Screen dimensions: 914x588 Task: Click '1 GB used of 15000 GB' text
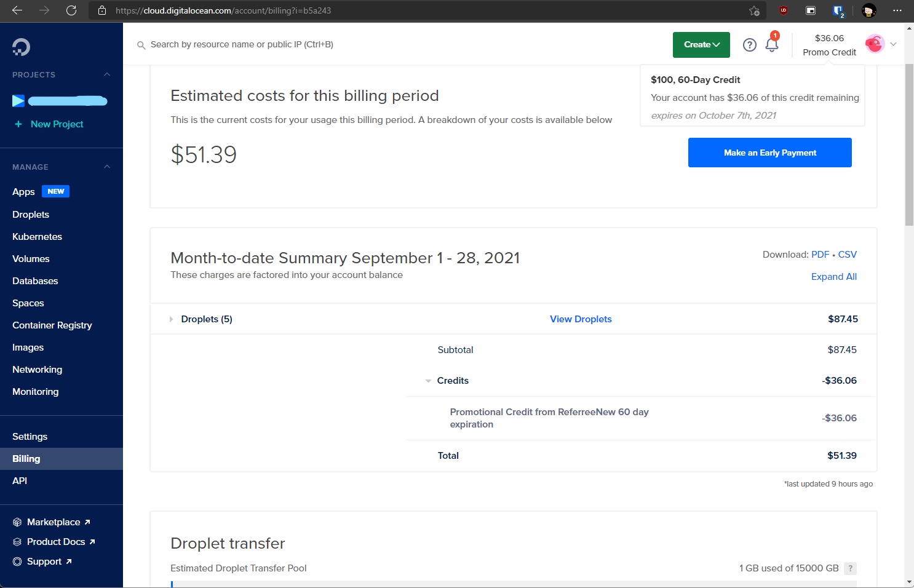point(789,568)
